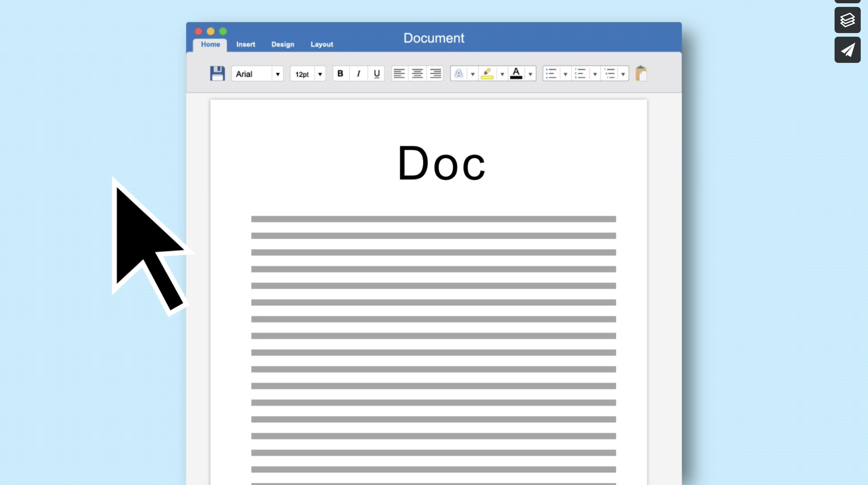Click the yellow highlighter color button

[x=487, y=74]
